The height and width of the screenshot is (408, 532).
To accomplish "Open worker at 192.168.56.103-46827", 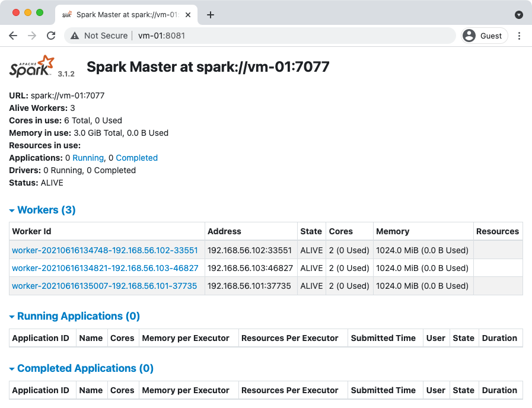I will coord(105,268).
